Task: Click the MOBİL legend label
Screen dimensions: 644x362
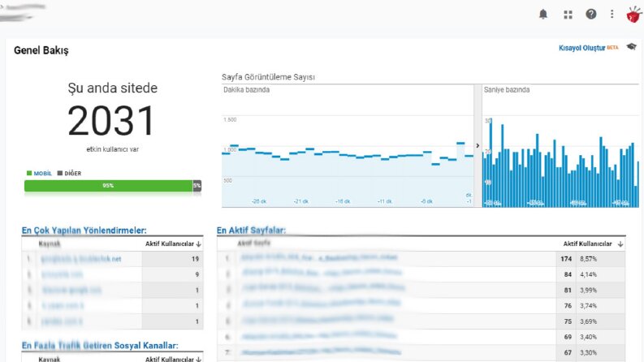Action: point(43,174)
